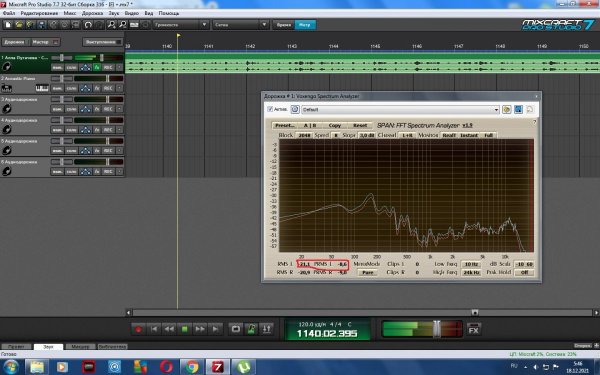
Task: Arm REC on Acoustic Piano track
Action: 108,88
